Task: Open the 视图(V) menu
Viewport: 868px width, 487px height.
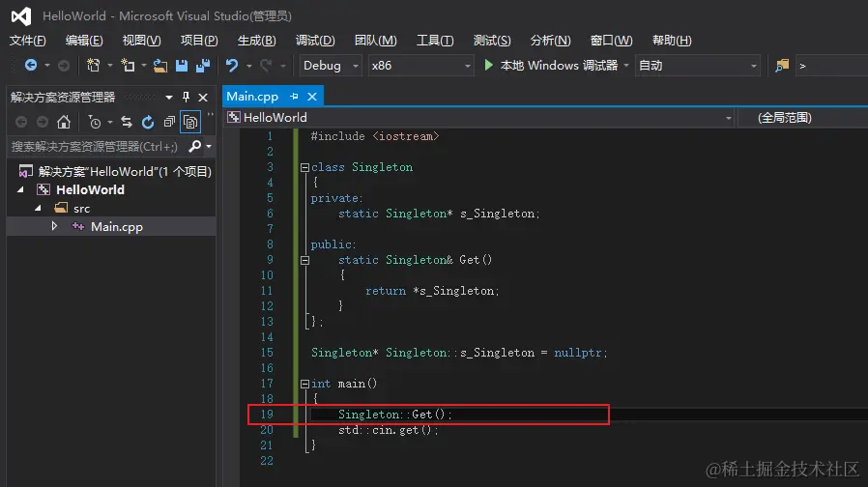Action: coord(142,41)
